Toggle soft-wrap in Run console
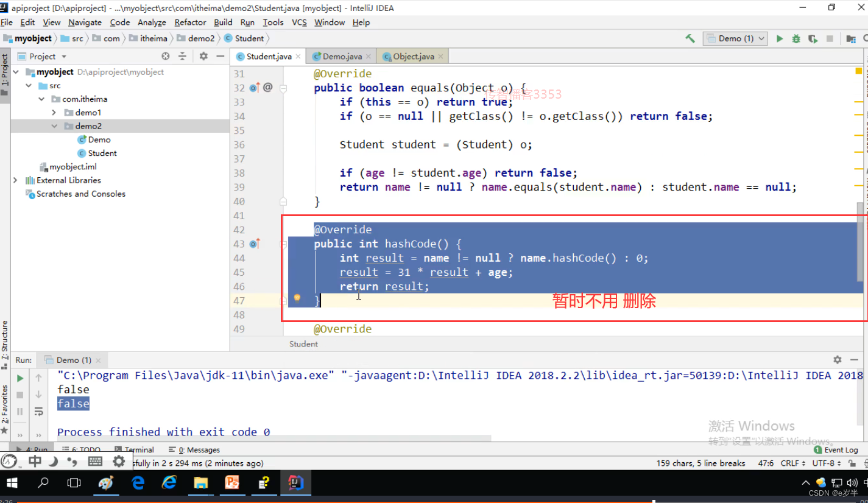 point(38,412)
